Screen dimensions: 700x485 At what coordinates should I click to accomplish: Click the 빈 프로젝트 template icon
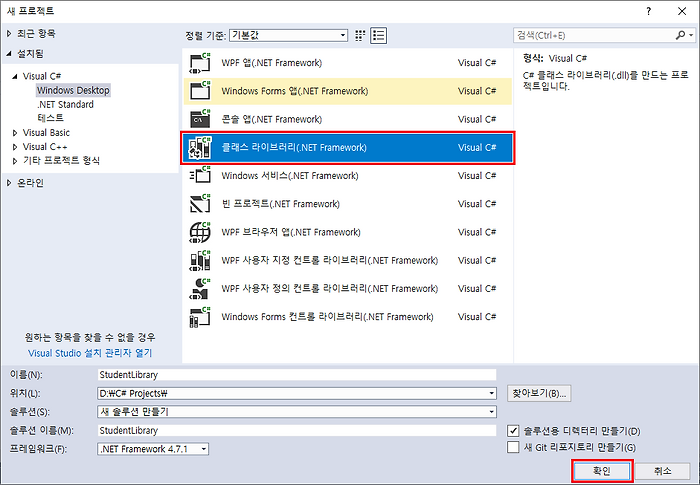200,204
